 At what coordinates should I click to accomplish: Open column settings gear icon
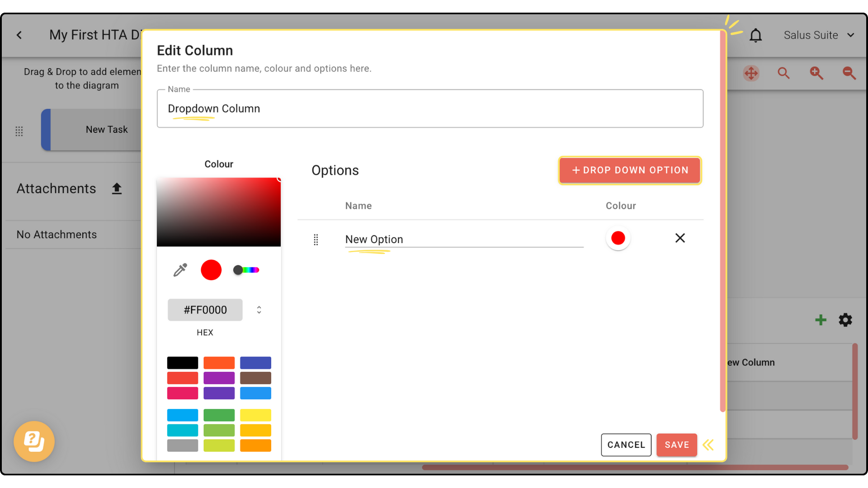[x=845, y=320]
